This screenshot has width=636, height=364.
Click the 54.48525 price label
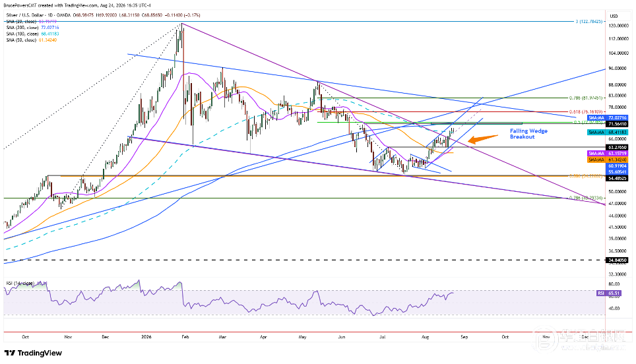[616, 178]
